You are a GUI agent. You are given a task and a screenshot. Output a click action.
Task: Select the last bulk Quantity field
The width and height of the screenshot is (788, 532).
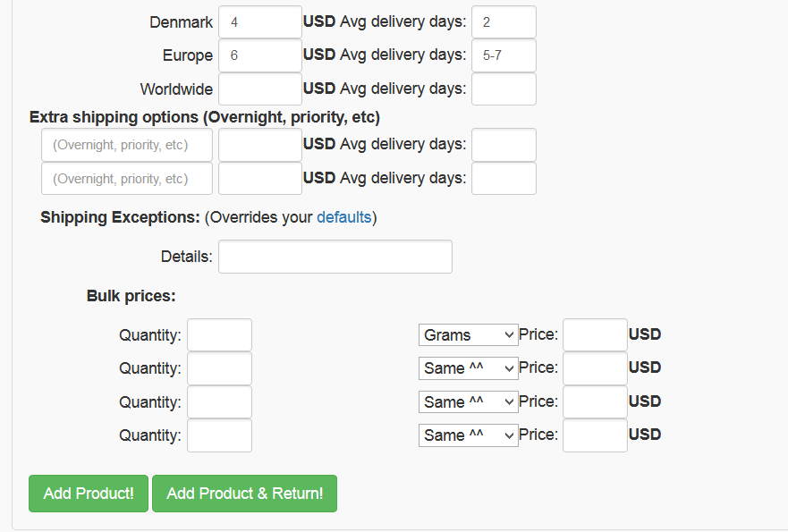click(x=219, y=435)
